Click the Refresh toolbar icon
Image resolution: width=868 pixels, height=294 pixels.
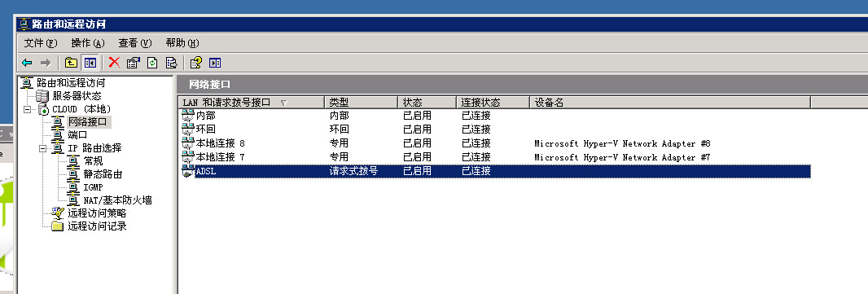coord(152,63)
